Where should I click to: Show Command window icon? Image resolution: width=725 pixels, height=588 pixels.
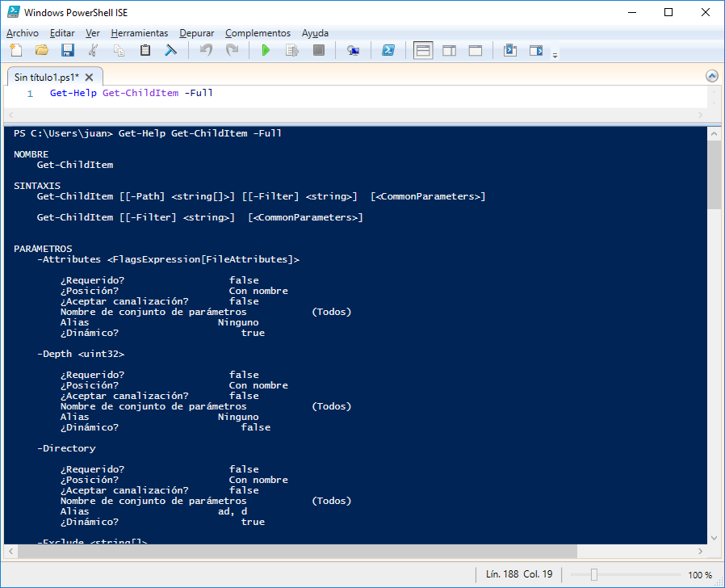[510, 50]
